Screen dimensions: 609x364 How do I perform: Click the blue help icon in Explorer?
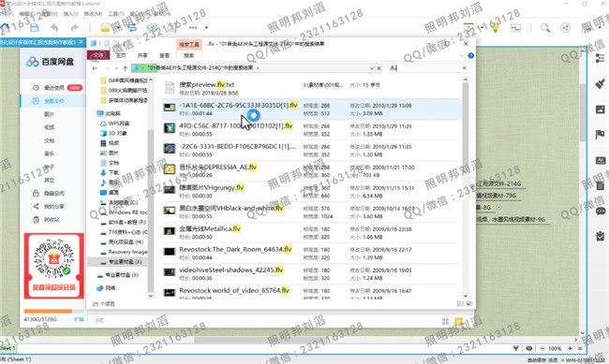470,55
